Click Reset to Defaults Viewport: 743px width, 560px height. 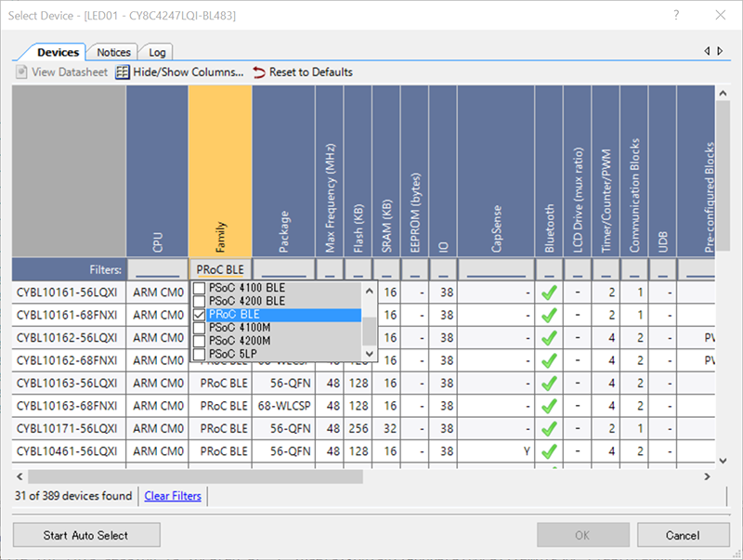click(303, 72)
